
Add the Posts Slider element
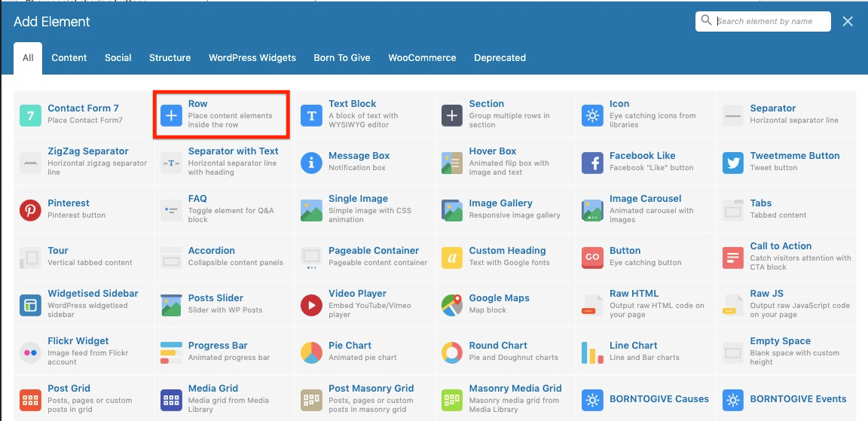(225, 304)
